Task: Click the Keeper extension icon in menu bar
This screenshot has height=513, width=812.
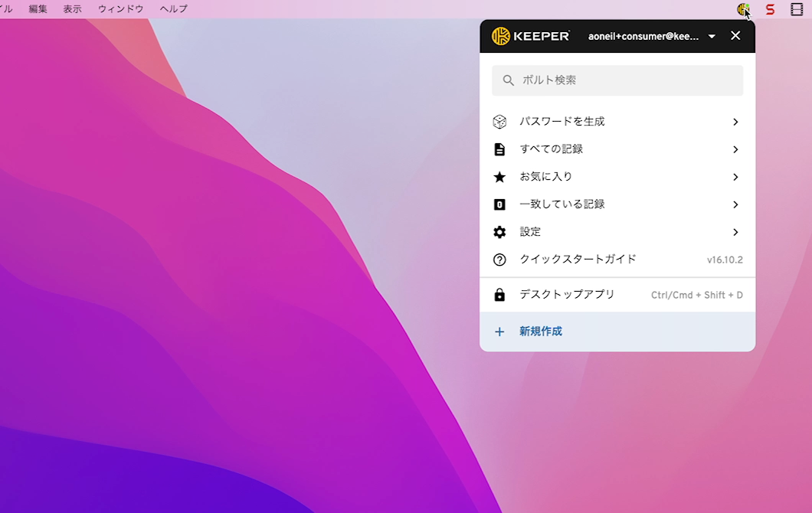Action: pos(742,9)
